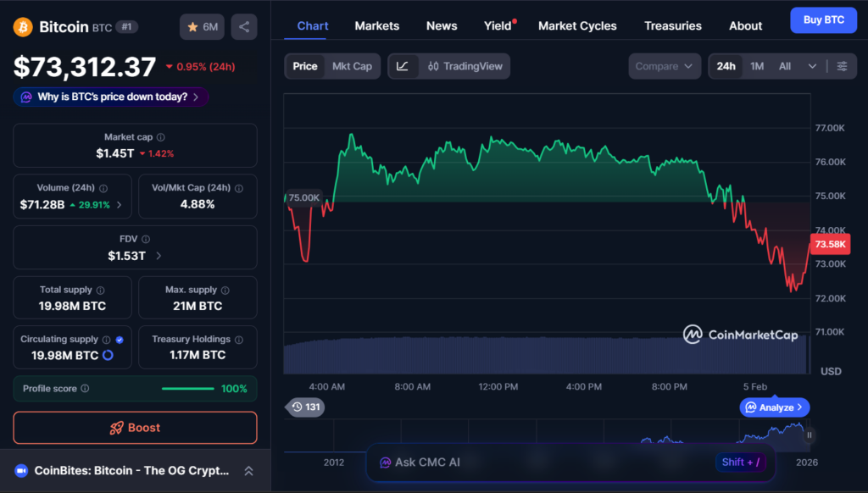Click the circulating supply verified badge
Viewport: 868px width, 493px height.
tap(120, 340)
